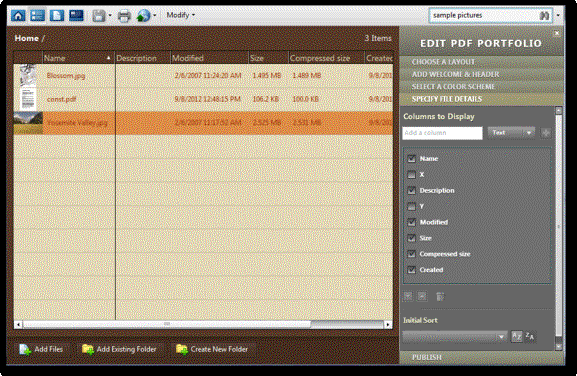Click the binoculars search icon
This screenshot has height=376, width=577.
pos(544,15)
